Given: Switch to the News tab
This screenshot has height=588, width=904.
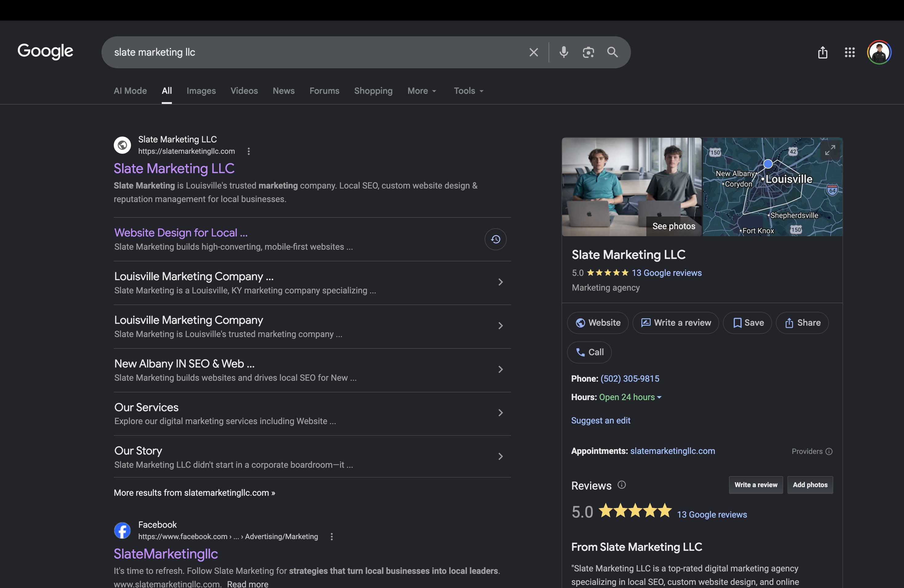Looking at the screenshot, I should pos(284,91).
